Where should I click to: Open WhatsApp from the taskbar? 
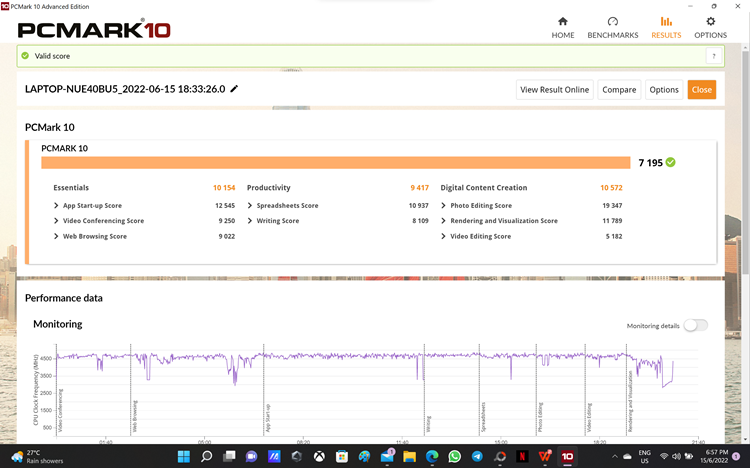pyautogui.click(x=454, y=456)
